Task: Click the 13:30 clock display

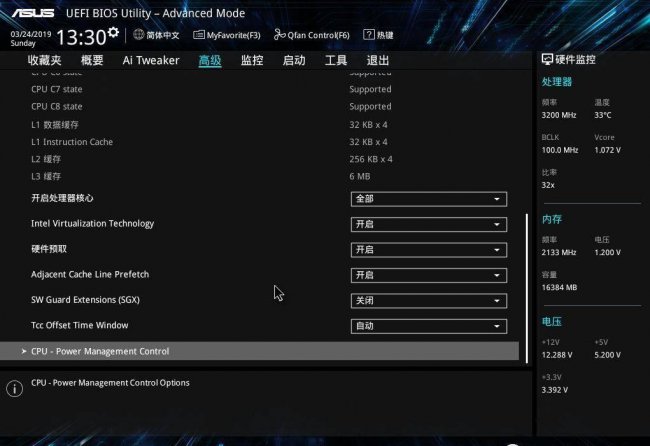Action: click(x=81, y=37)
